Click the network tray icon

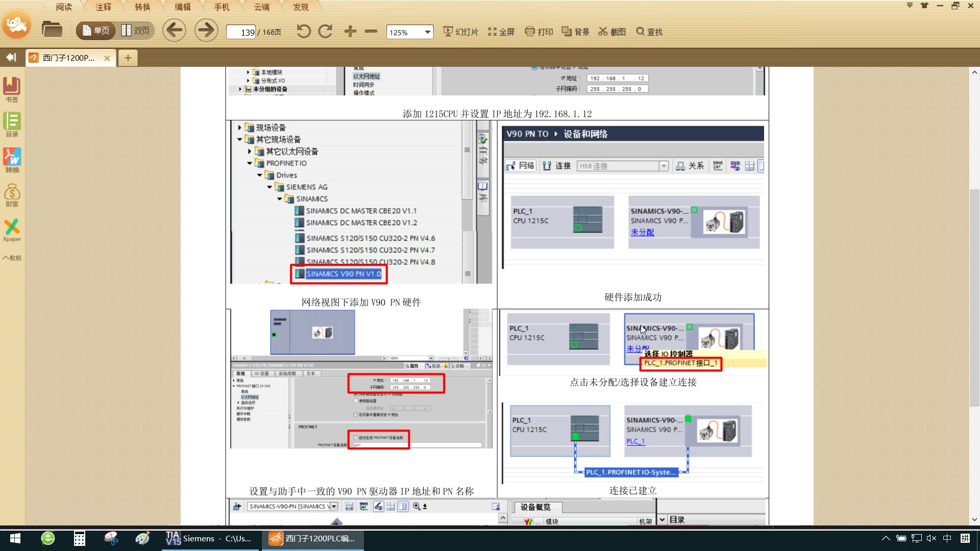pos(917,538)
